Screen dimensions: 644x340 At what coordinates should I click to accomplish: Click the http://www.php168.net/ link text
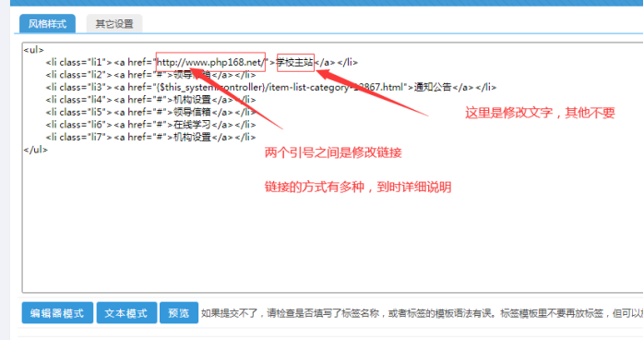point(211,62)
